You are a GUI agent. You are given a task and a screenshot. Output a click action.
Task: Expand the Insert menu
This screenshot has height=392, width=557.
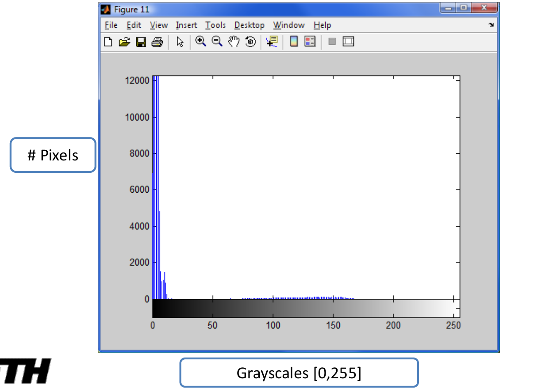186,25
